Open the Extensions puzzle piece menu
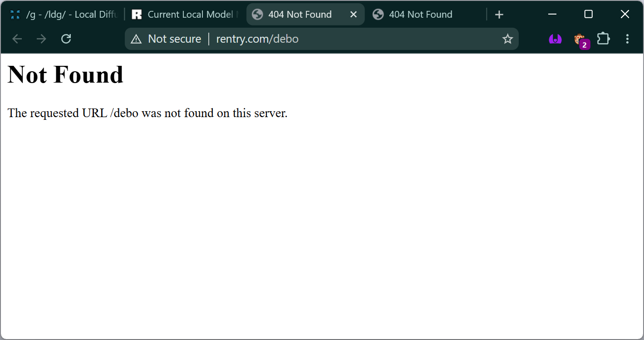The width and height of the screenshot is (644, 340). click(x=603, y=39)
